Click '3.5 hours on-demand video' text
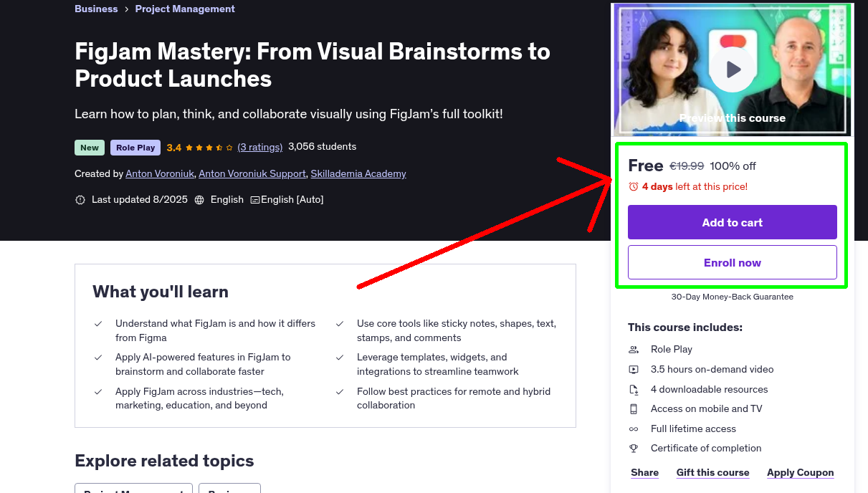 pos(712,370)
